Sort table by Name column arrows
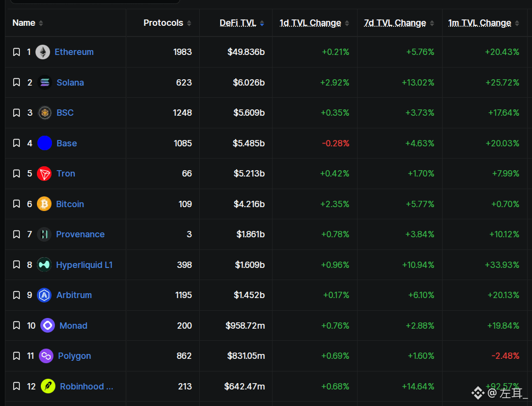Viewport: 532px width, 406px height. [x=41, y=23]
